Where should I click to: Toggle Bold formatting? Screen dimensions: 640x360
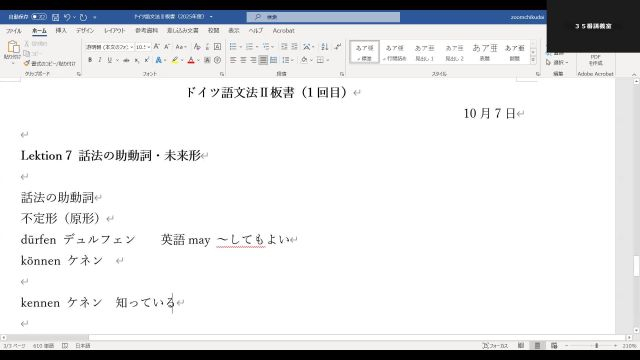90,60
